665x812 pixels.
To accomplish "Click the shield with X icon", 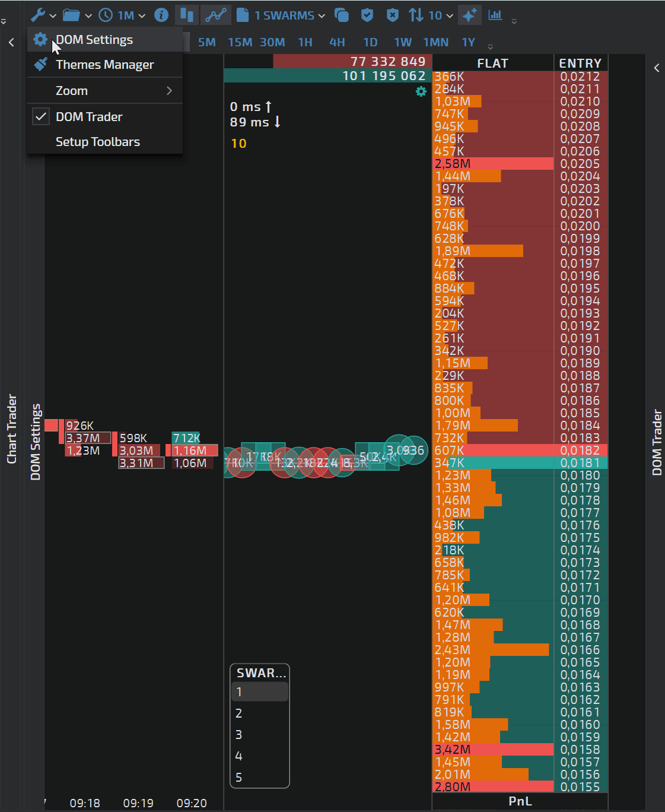I will [x=392, y=15].
